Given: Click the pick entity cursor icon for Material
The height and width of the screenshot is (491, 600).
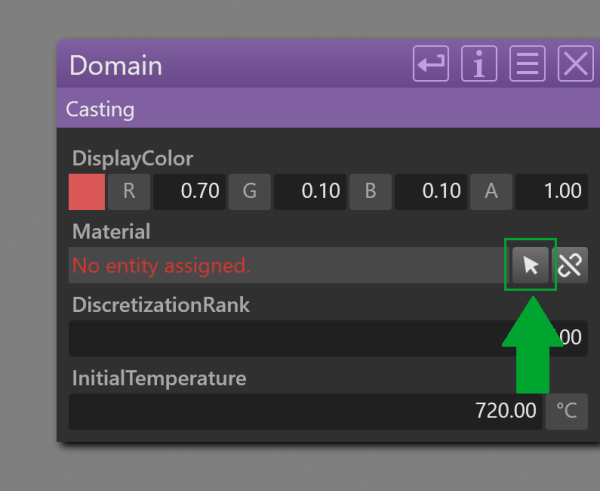Looking at the screenshot, I should tap(530, 265).
